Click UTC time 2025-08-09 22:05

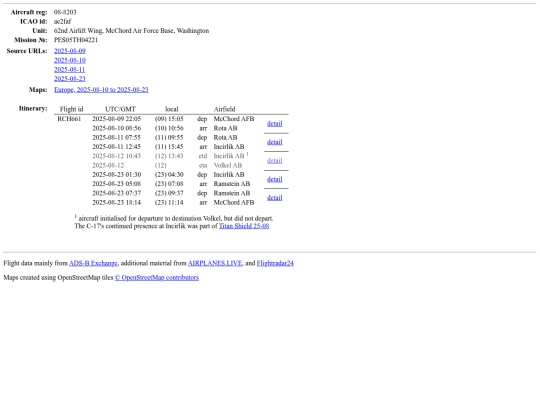pos(116,119)
